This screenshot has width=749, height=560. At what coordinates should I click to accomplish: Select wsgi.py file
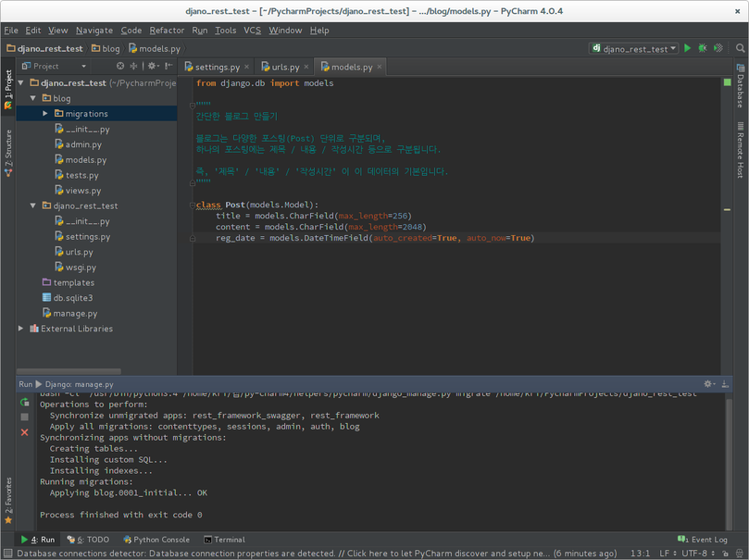click(75, 268)
